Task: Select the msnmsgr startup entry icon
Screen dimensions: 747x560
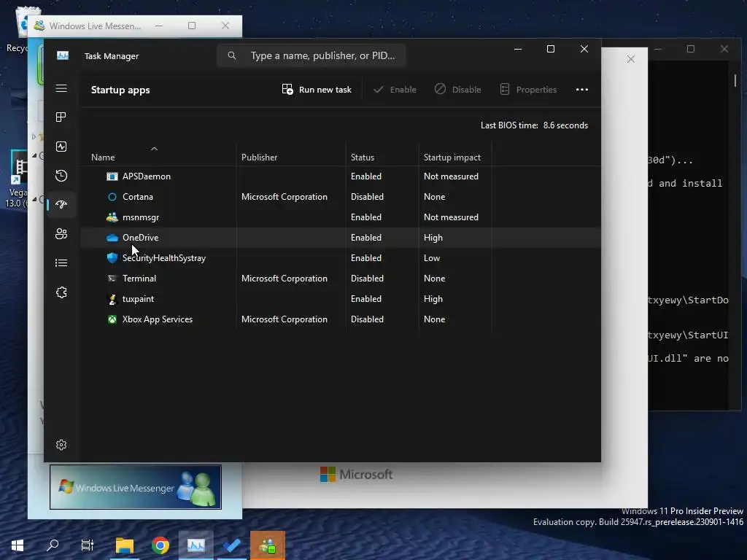Action: click(112, 217)
